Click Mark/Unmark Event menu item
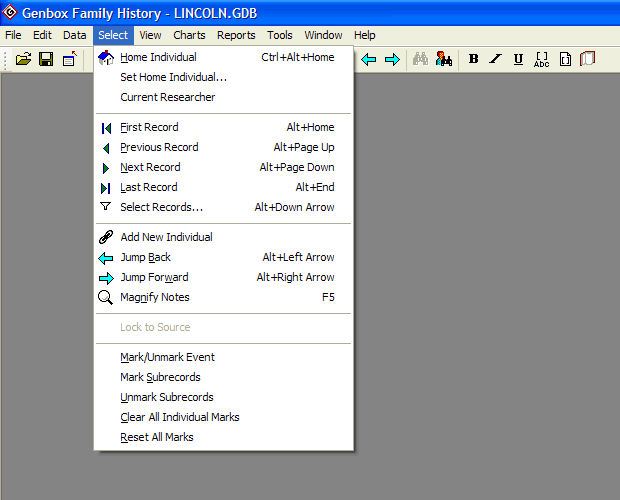This screenshot has height=500, width=620. (167, 357)
